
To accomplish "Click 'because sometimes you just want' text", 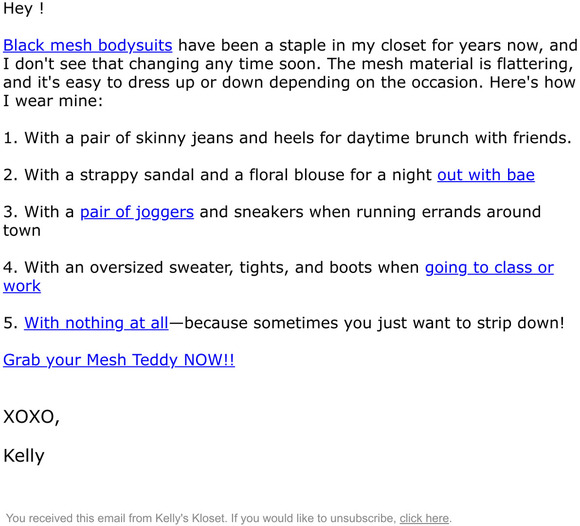I will click(x=318, y=323).
